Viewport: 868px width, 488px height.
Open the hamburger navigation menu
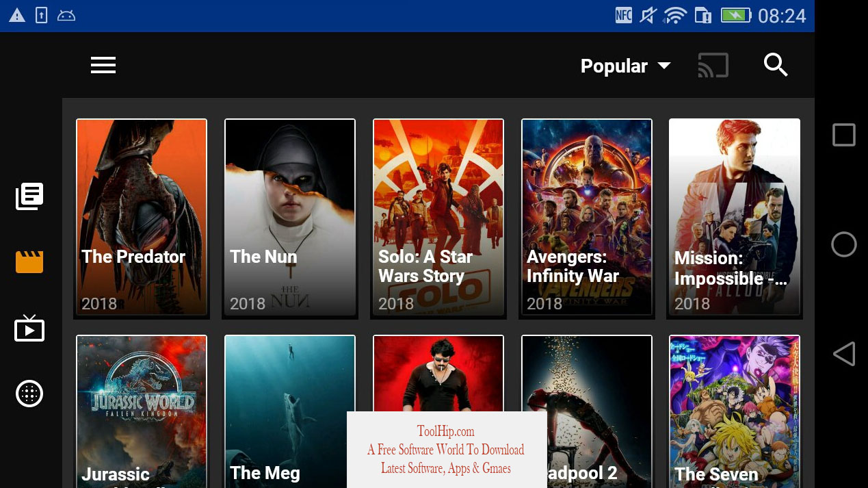[x=103, y=66]
